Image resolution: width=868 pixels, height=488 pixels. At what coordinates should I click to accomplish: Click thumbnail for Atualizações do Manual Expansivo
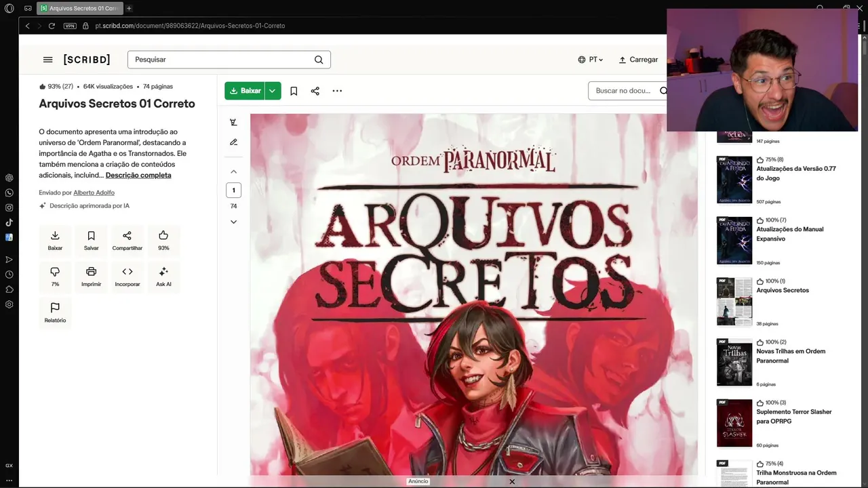734,241
